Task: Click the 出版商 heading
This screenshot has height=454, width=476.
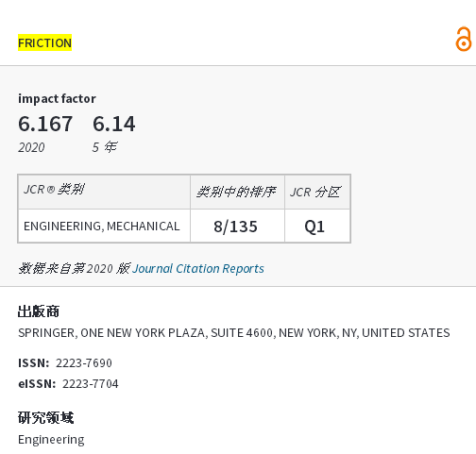Action: point(39,311)
